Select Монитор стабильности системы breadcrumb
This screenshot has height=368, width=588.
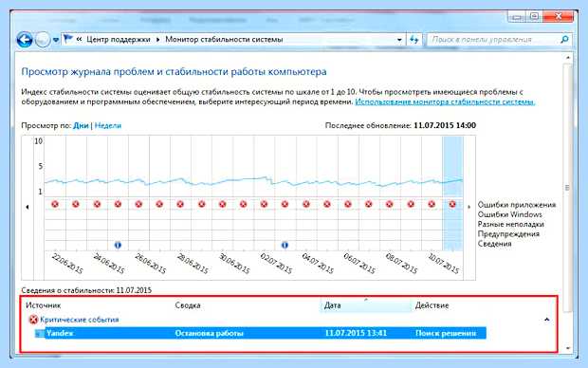[224, 40]
